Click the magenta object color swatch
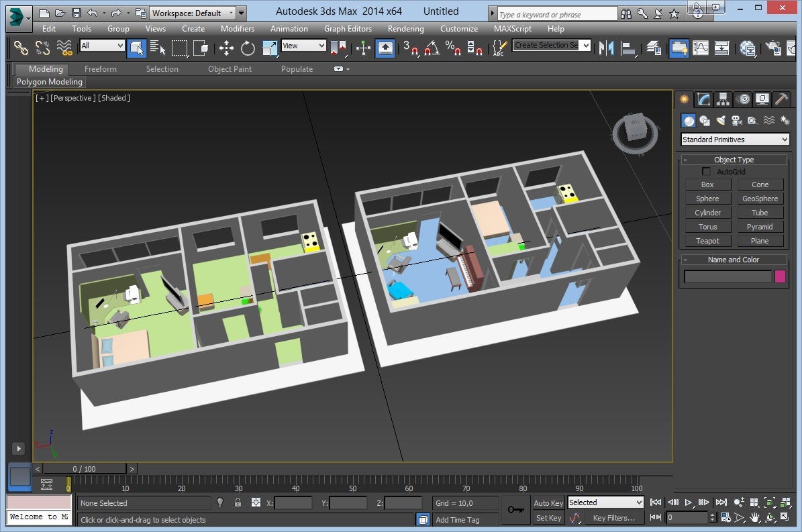Image resolution: width=802 pixels, height=532 pixels. point(780,276)
